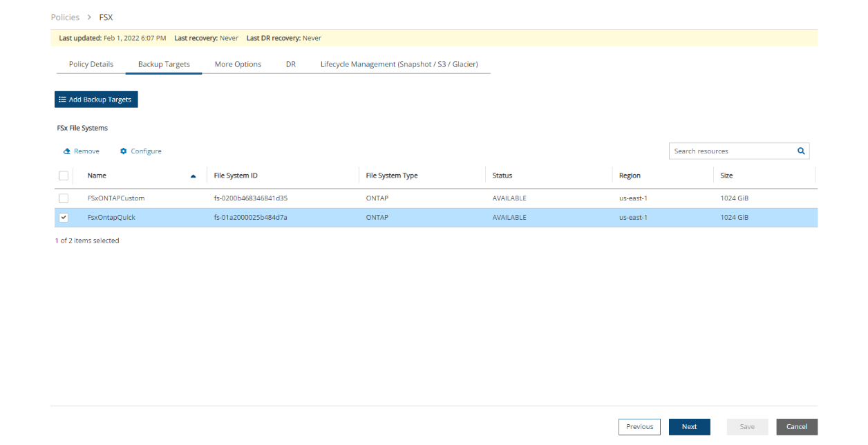Image resolution: width=868 pixels, height=445 pixels.
Task: Sort by File System ID column header
Action: click(x=236, y=176)
